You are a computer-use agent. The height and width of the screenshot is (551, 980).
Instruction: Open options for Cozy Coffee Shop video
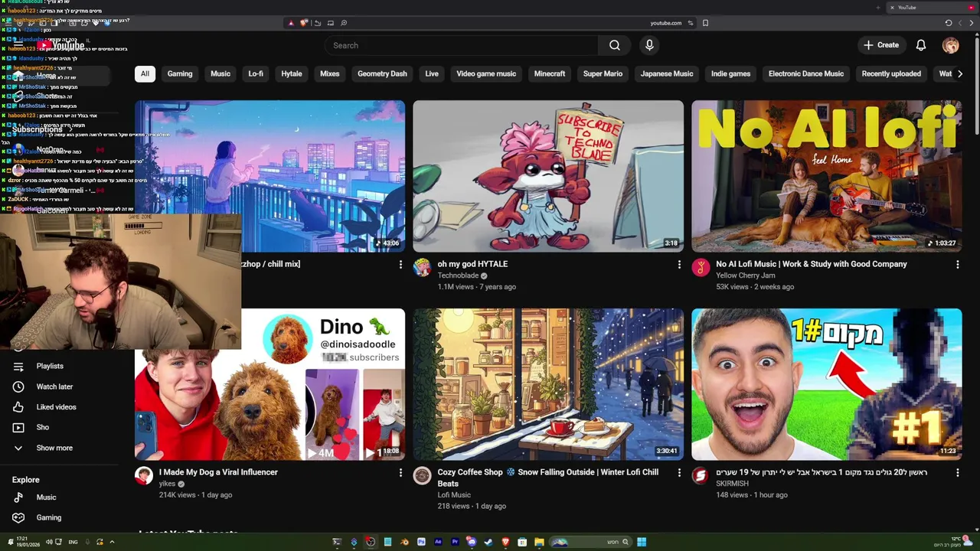point(679,473)
